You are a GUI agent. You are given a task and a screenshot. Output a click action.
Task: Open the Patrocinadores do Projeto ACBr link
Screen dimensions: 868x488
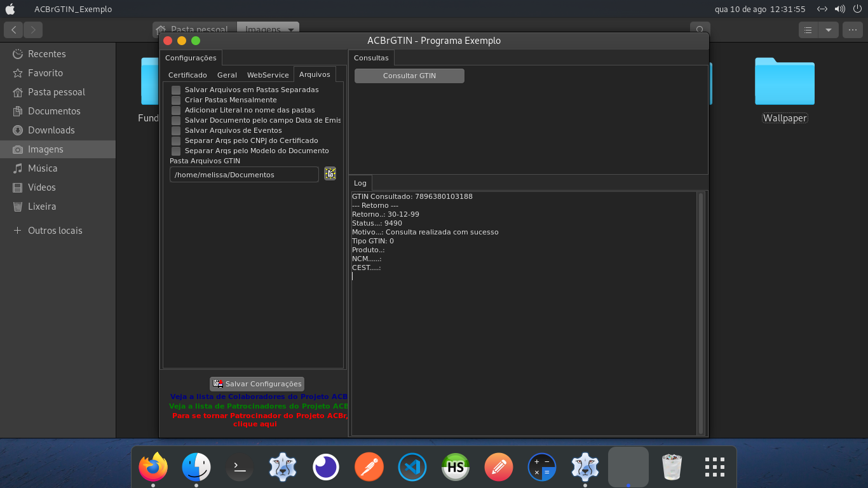coord(259,406)
